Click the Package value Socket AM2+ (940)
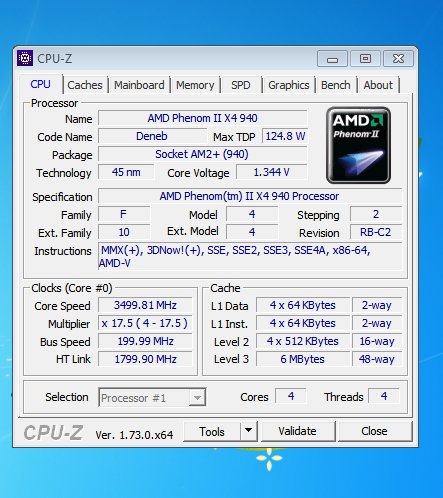443x498 pixels. [203, 154]
